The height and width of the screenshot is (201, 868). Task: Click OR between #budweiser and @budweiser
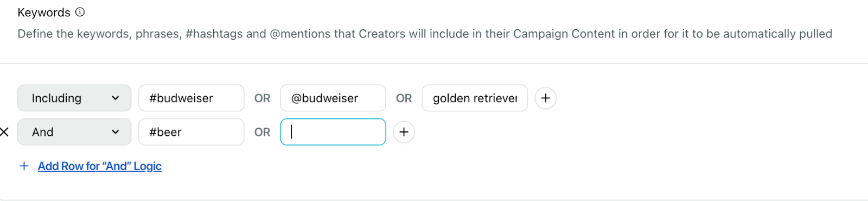coord(262,98)
